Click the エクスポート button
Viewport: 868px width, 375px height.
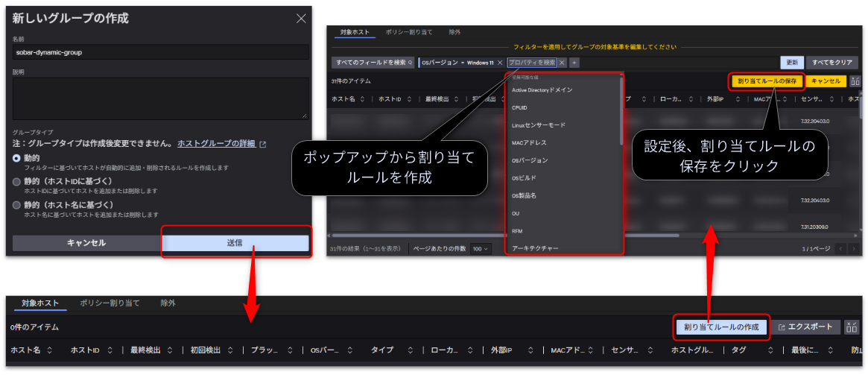[806, 327]
